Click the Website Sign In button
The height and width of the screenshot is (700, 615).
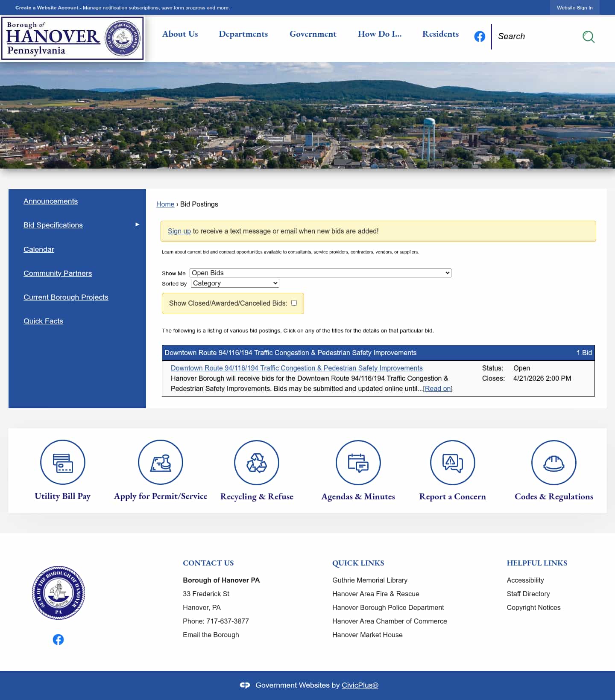575,8
